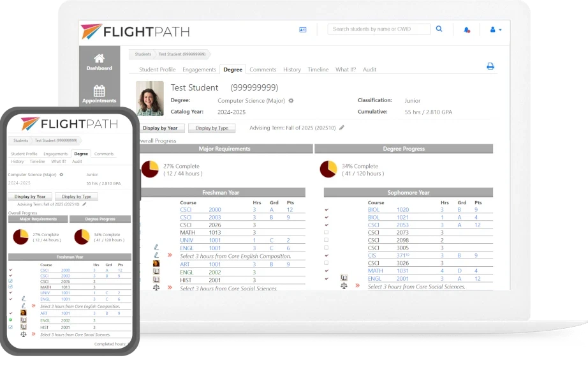Screen dimensions: 588x383
Task: Click book icon beside HIST 2001 on laptop
Action: [156, 280]
